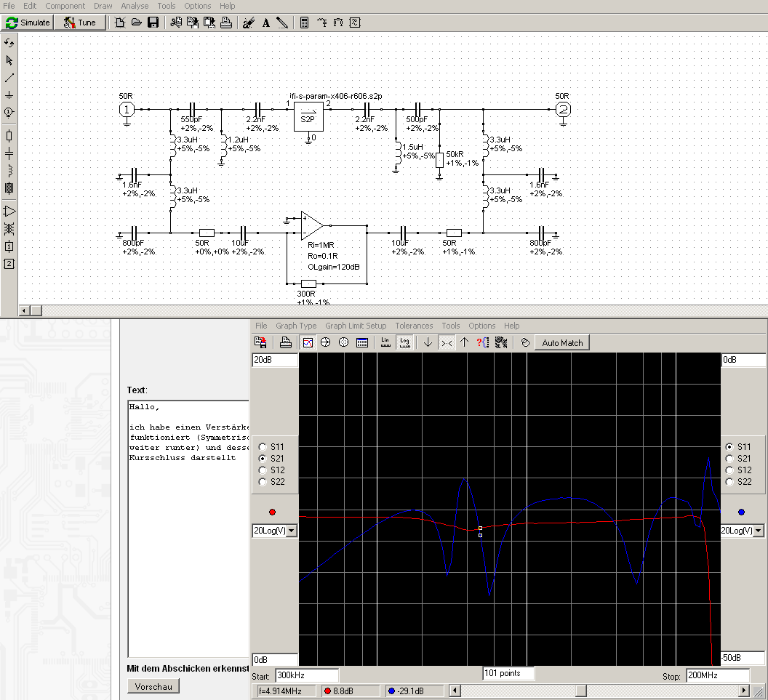Select right axis S12 radio button
This screenshot has width=768, height=700.
click(x=729, y=470)
